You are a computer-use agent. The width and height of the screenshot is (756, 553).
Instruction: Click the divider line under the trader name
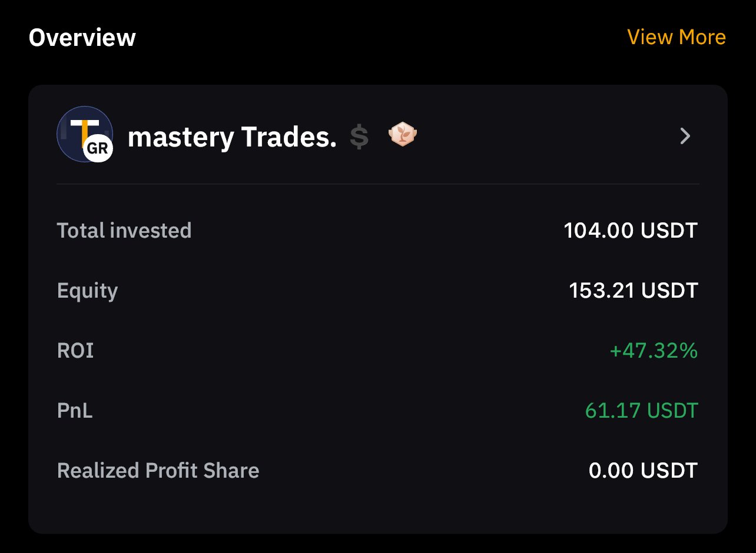click(378, 184)
